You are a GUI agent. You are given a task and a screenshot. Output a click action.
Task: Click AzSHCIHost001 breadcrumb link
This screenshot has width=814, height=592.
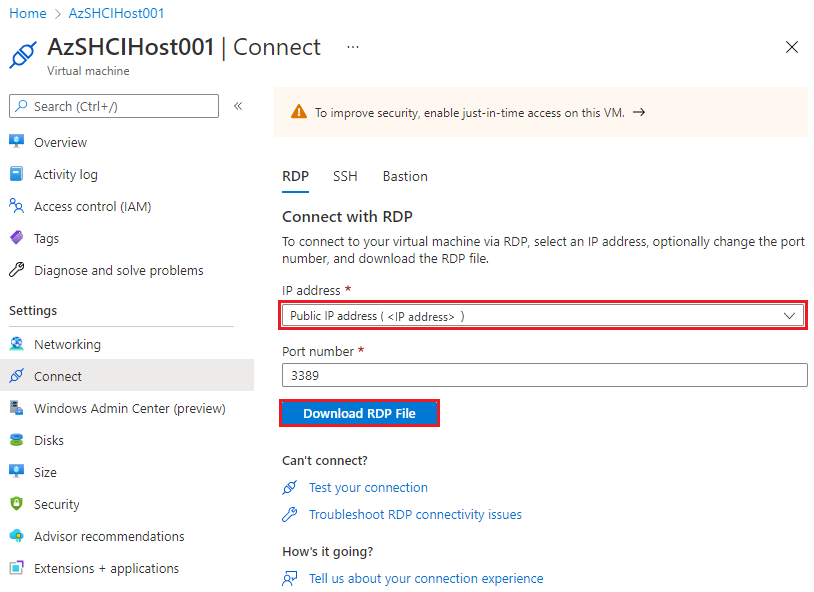click(x=116, y=13)
